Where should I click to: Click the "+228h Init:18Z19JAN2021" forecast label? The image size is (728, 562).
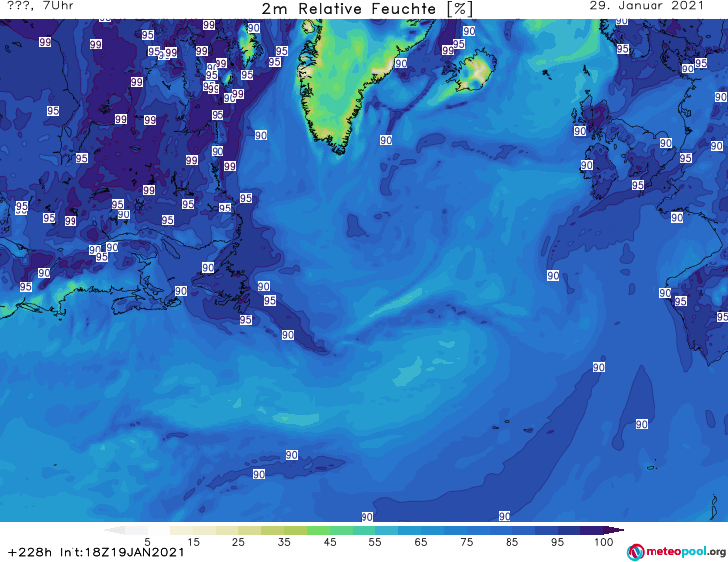click(96, 553)
